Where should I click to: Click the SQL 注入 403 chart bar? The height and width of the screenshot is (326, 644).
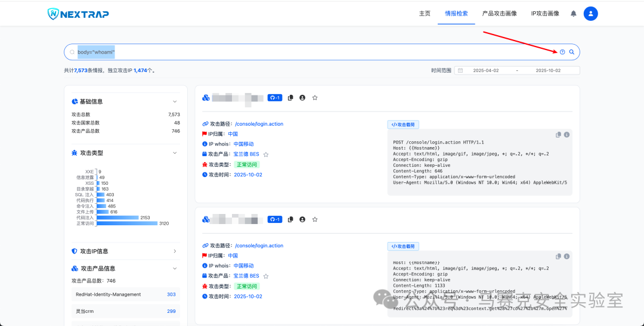[x=100, y=195]
